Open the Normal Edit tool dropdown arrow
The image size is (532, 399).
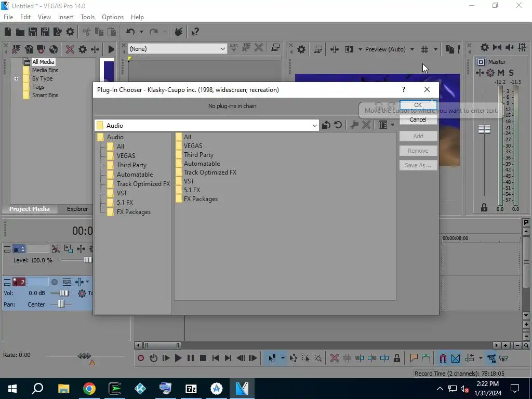[x=283, y=358]
